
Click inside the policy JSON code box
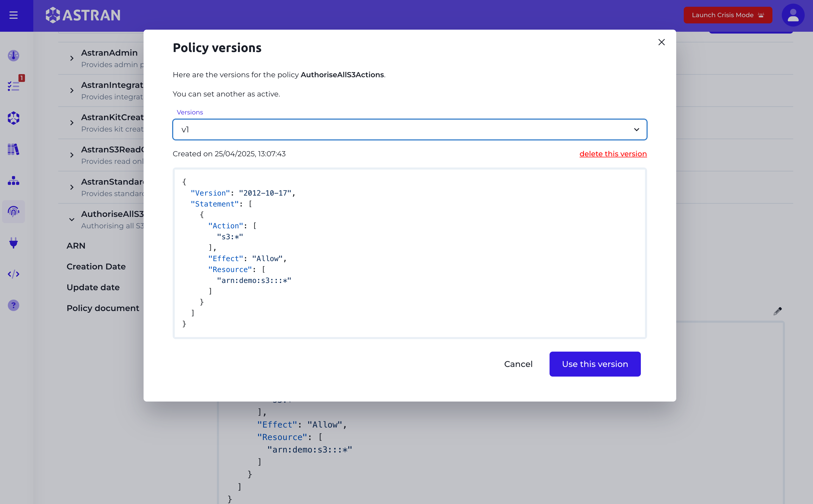410,253
